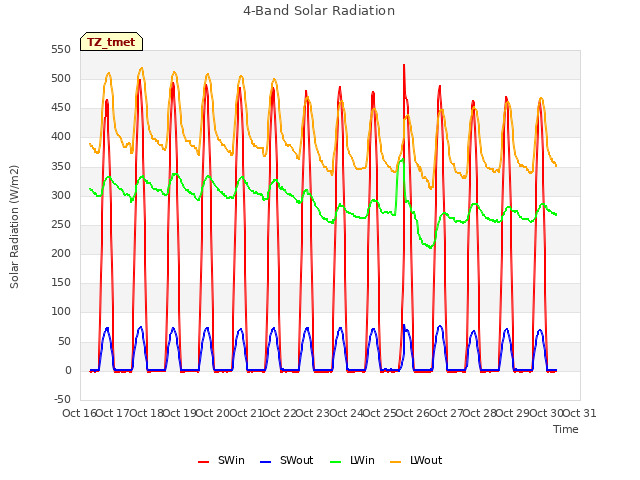Click the Oct 22 x-axis date label
The width and height of the screenshot is (640, 480).
(x=279, y=413)
